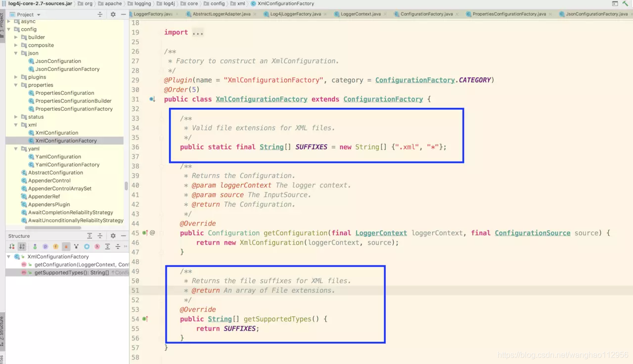The width and height of the screenshot is (633, 364).
Task: Close the AbstractLoggerAdapter.java tab
Action: 255,14
